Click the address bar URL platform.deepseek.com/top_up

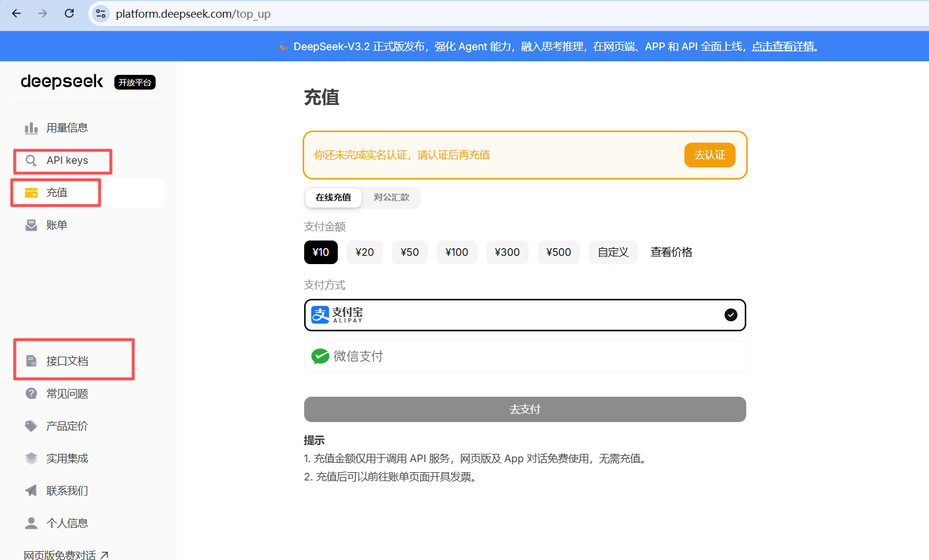pos(193,14)
